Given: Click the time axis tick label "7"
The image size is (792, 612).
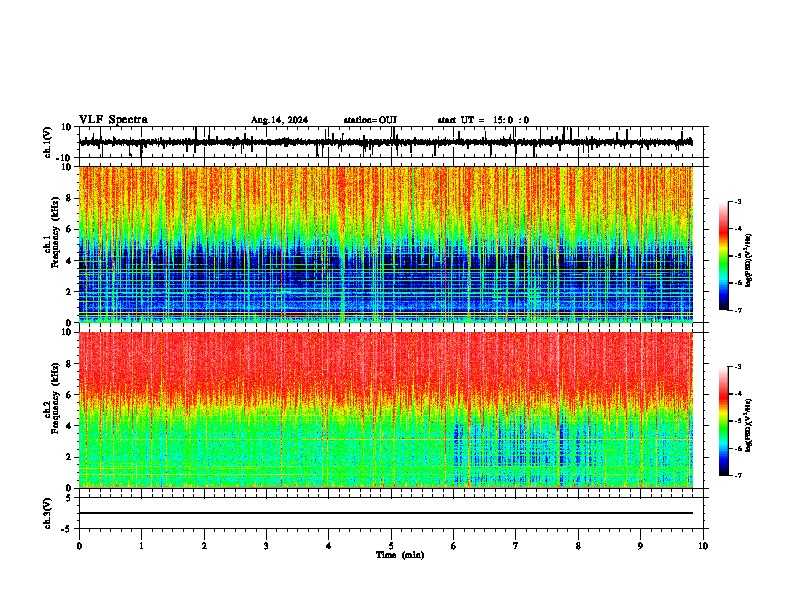Looking at the screenshot, I should 516,546.
